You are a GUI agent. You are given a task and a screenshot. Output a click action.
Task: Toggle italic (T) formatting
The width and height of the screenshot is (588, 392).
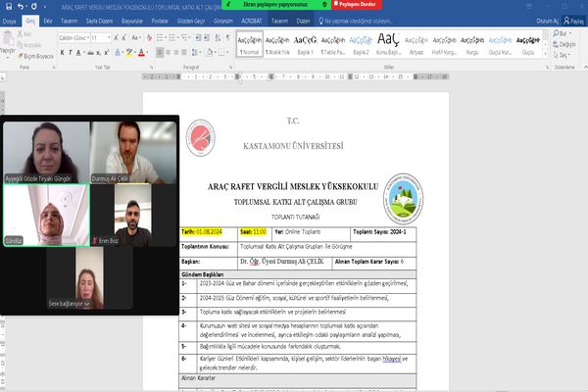(71, 53)
